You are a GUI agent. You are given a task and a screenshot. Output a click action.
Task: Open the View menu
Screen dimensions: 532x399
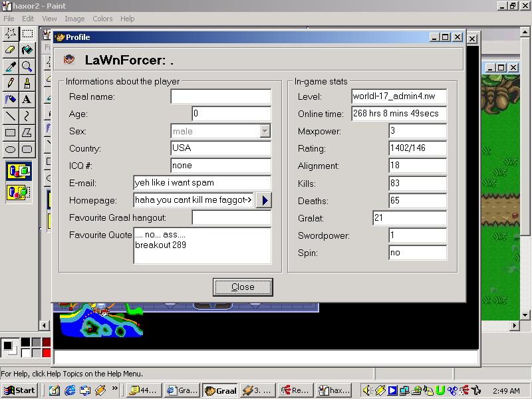click(x=49, y=19)
